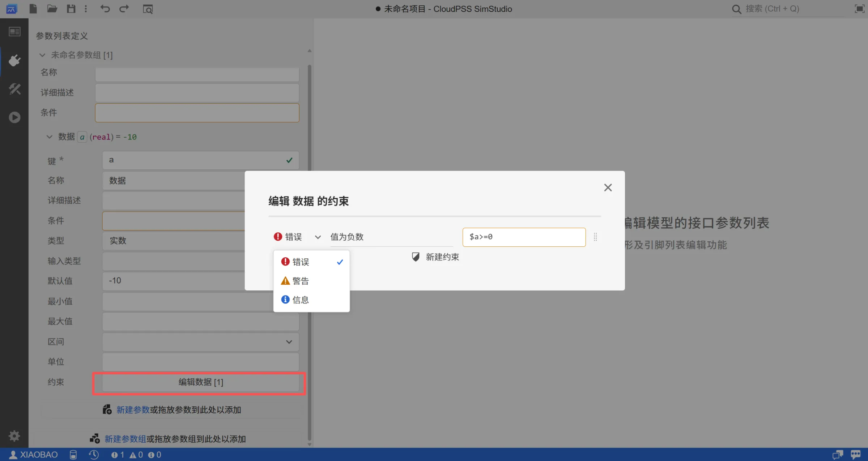Click the 编辑数据 [1] constraint button
This screenshot has width=868, height=461.
point(199,382)
